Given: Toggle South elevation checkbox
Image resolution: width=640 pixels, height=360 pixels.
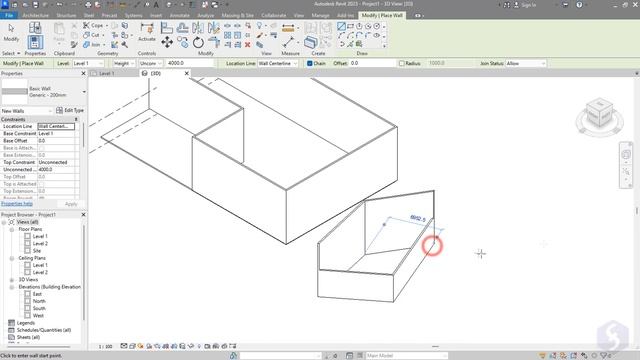Looking at the screenshot, I should pyautogui.click(x=27, y=308).
